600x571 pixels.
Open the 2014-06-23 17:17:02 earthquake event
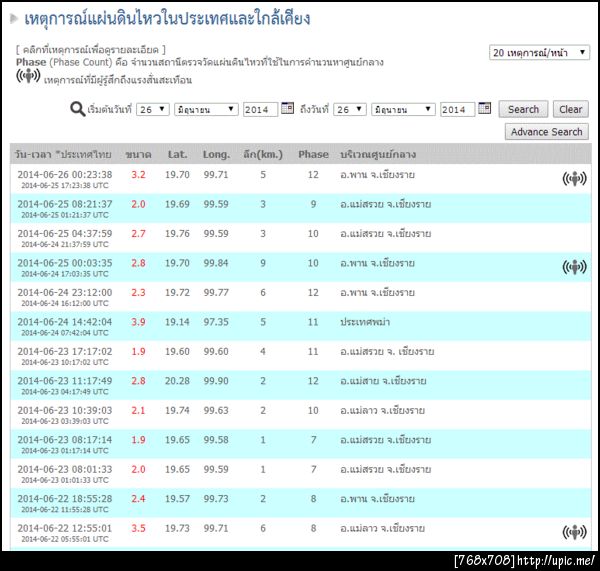(301, 356)
